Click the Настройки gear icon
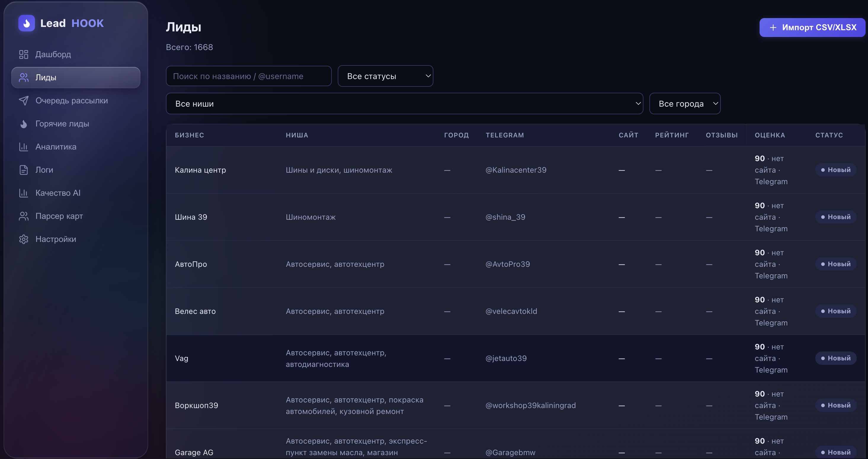The height and width of the screenshot is (459, 868). pyautogui.click(x=24, y=239)
